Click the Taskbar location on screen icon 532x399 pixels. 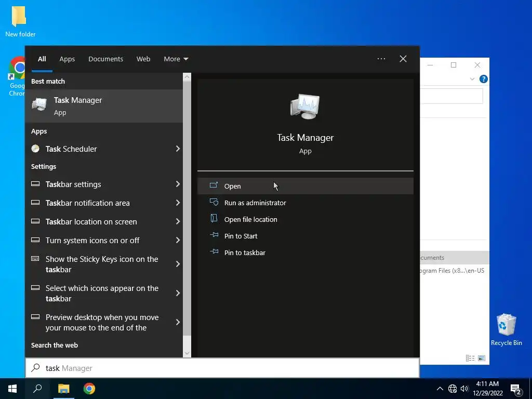tap(35, 221)
